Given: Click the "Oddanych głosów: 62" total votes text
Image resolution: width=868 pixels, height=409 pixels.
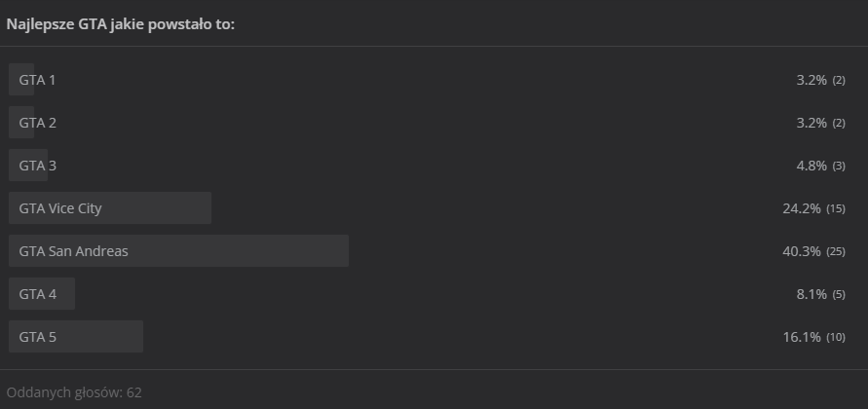Looking at the screenshot, I should pos(74,392).
